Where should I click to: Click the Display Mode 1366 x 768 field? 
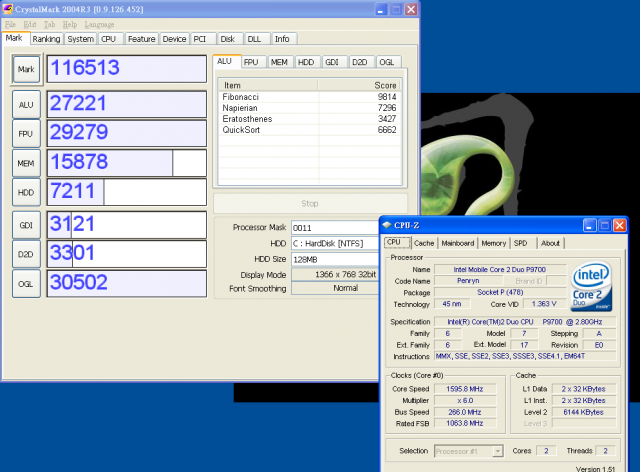336,274
